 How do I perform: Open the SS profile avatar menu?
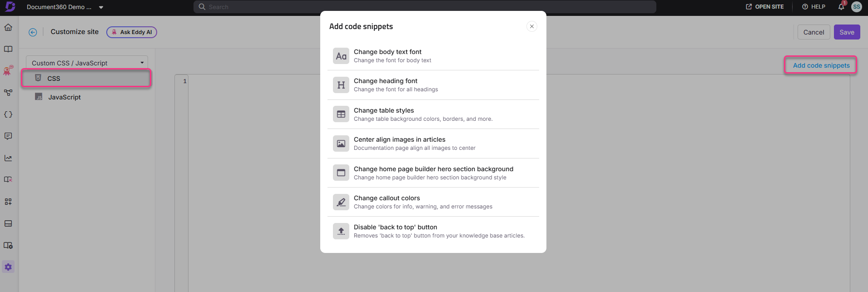coord(856,7)
